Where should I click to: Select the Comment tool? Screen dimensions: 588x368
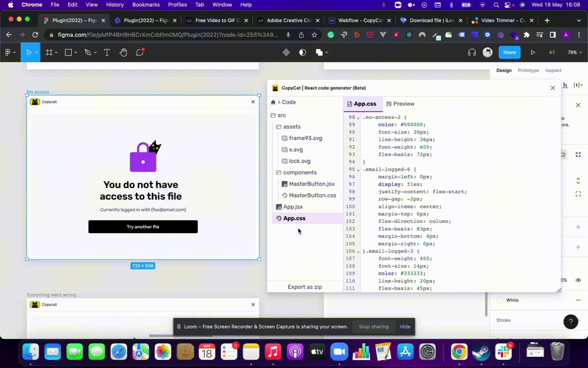(140, 52)
